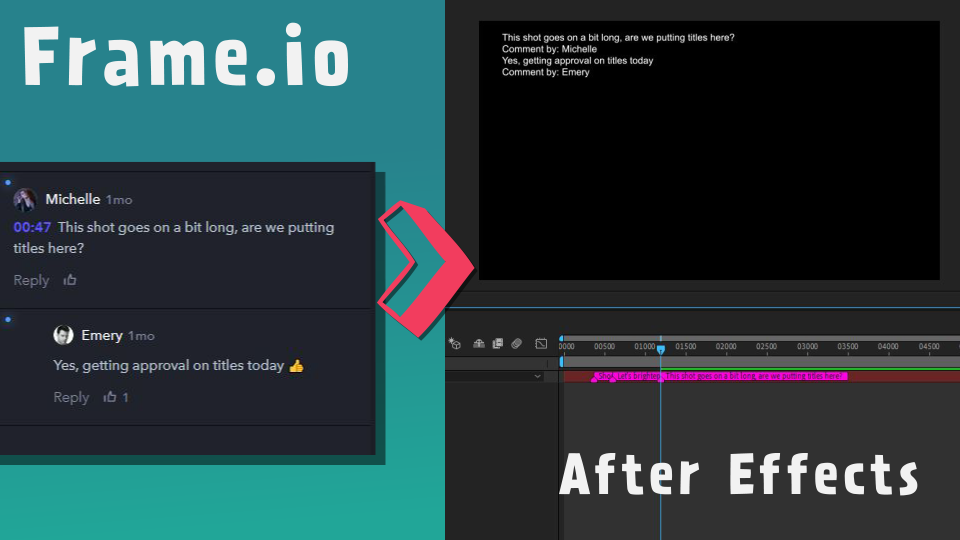Click 02000 on the time ruler
The image size is (960, 540).
726,347
